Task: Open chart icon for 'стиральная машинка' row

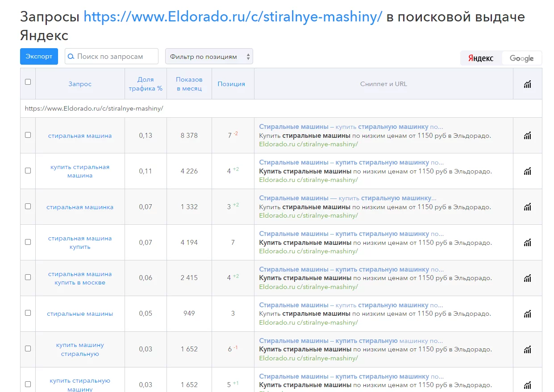Action: tap(527, 206)
